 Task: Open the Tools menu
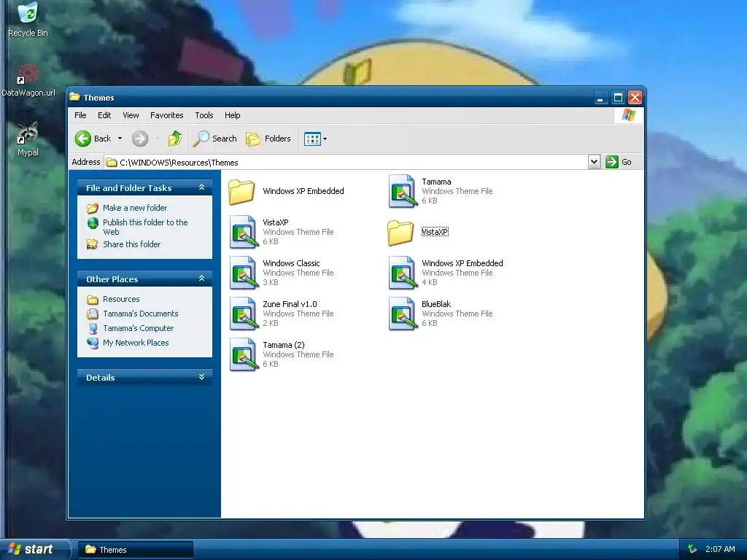click(x=204, y=115)
